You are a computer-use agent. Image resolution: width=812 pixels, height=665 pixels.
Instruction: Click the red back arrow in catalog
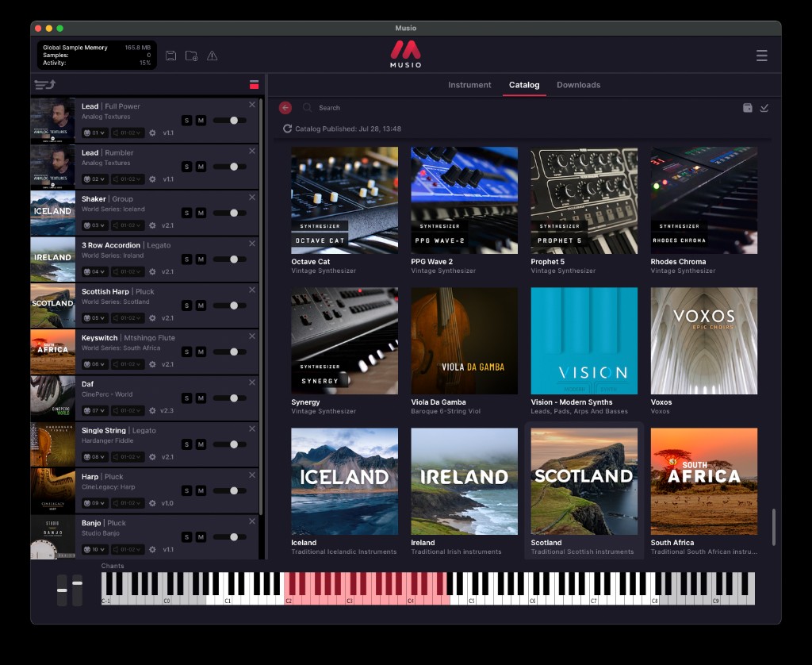[285, 107]
